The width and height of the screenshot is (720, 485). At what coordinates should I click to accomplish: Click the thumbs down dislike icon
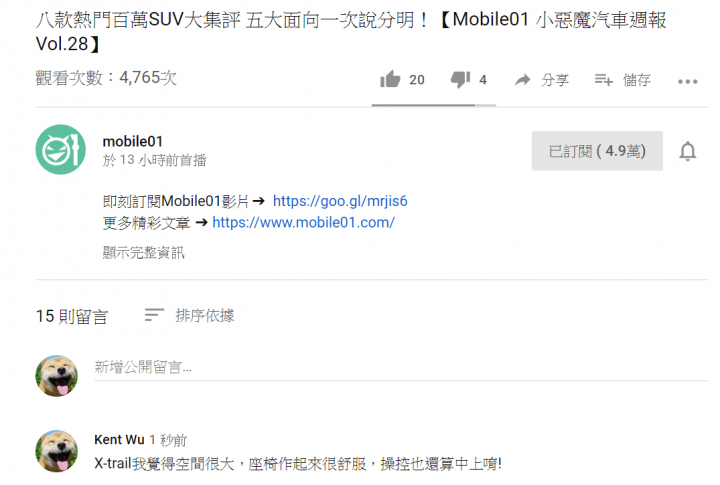coord(461,79)
